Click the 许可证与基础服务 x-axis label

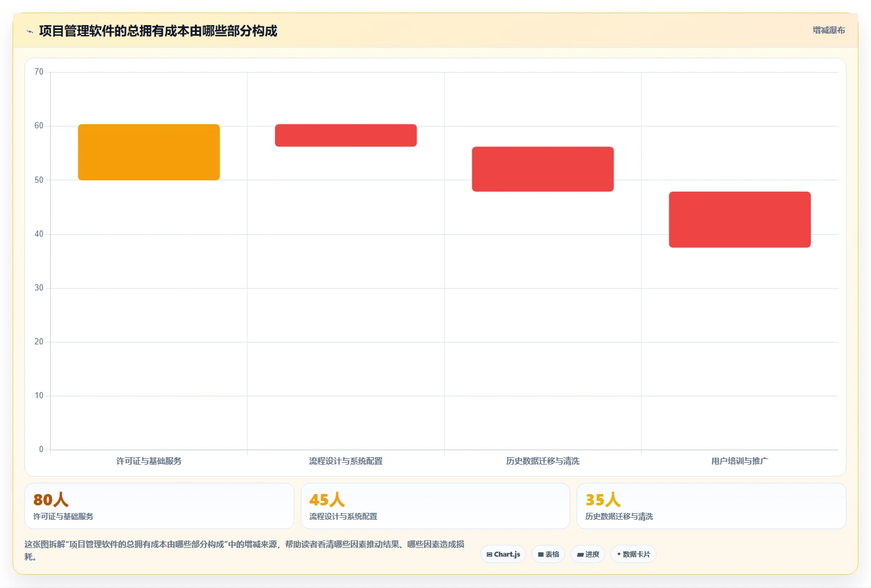[x=149, y=461]
